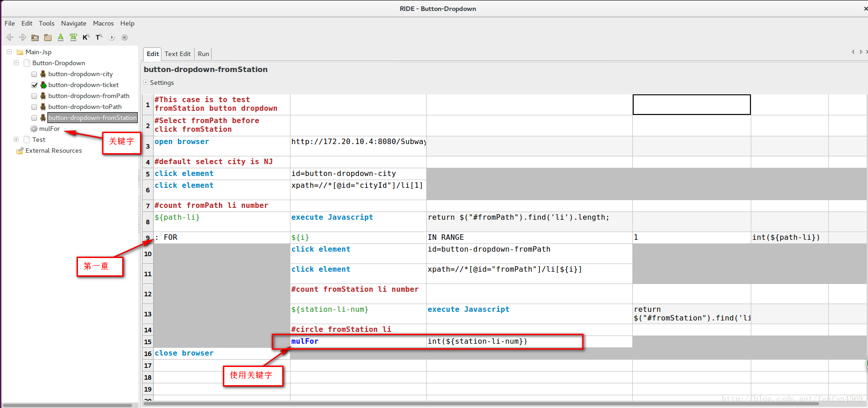Image resolution: width=868 pixels, height=408 pixels.
Task: Click the robot icon beside button-dropdown-fromStation
Action: (43, 118)
